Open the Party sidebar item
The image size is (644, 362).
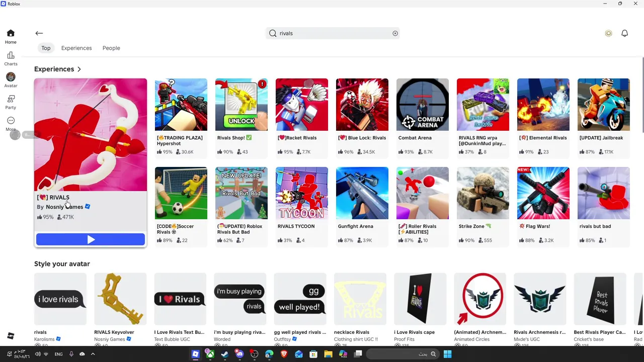coord(11,102)
